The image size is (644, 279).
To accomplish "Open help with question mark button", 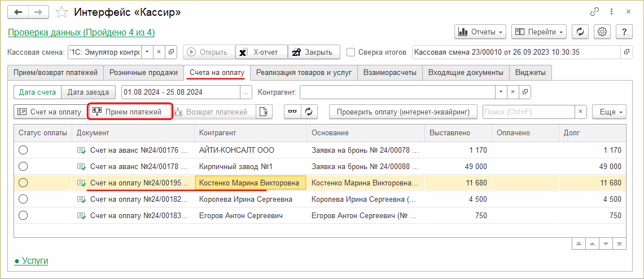I will [x=624, y=32].
